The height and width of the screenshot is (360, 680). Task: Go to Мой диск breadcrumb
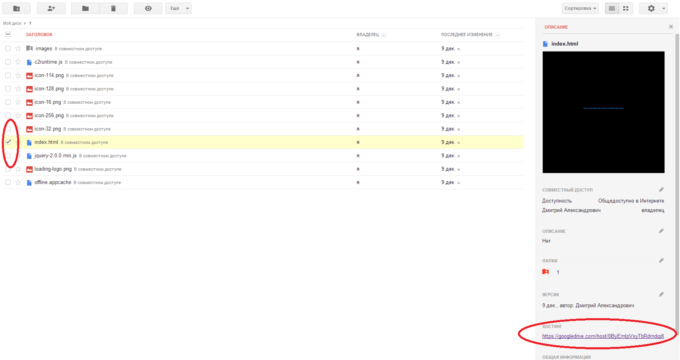12,23
